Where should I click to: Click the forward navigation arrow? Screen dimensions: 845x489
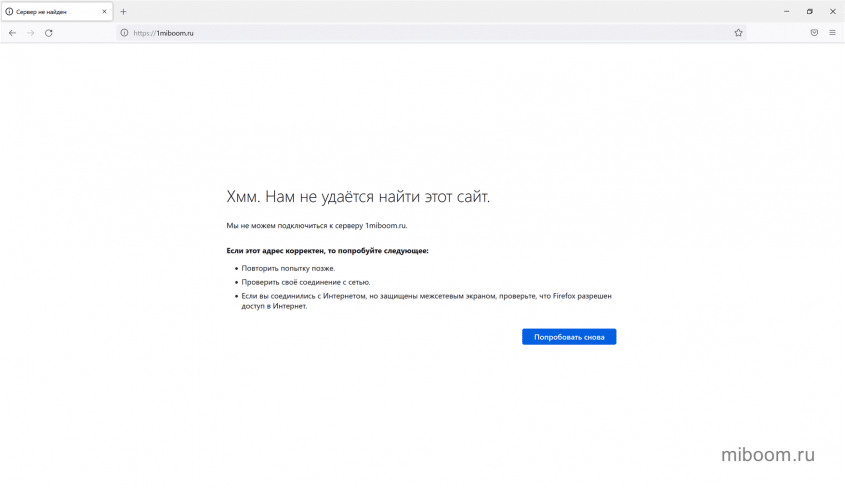tap(30, 33)
